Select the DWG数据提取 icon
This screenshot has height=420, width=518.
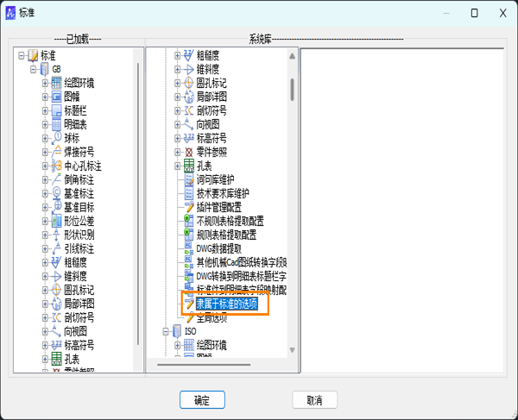(x=189, y=248)
